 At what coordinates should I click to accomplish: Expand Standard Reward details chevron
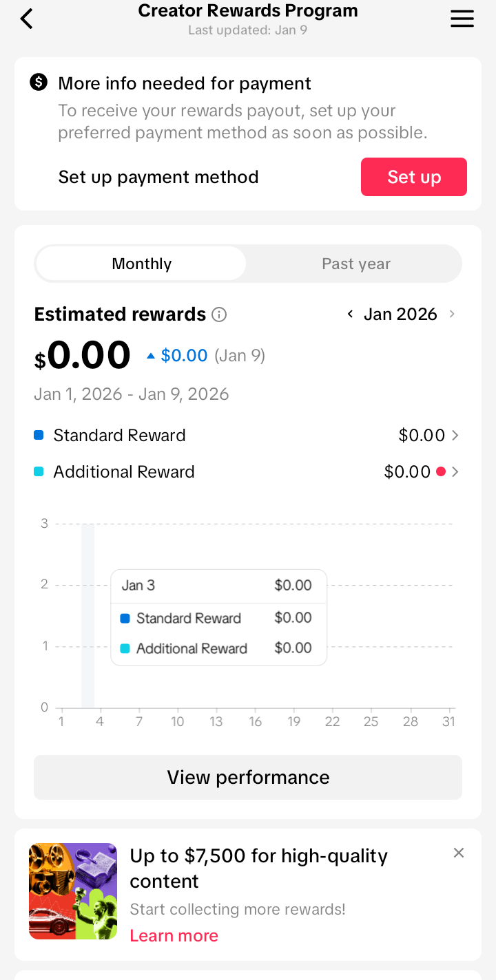pos(455,436)
